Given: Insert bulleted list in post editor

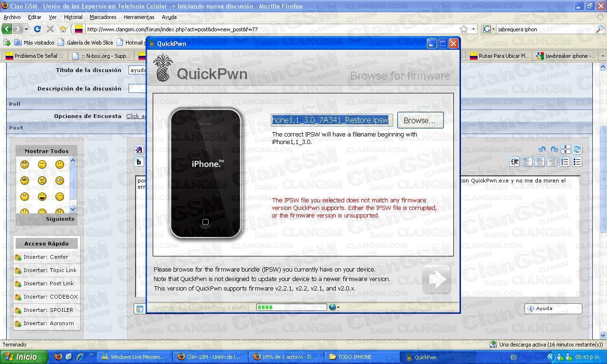Looking at the screenshot, I should point(577,162).
